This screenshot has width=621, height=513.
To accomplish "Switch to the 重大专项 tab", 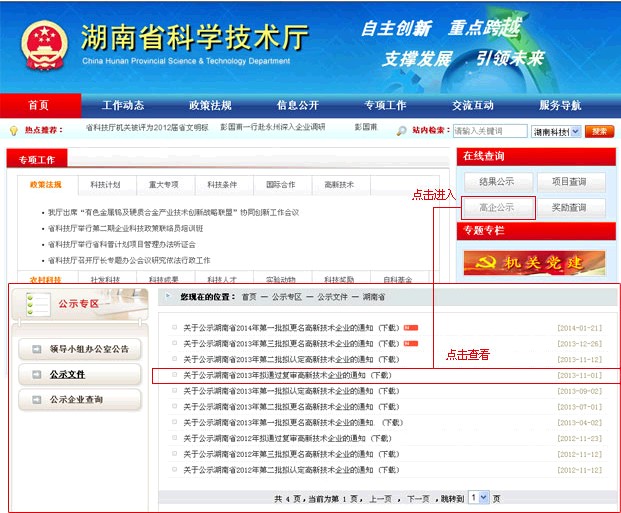I will pyautogui.click(x=163, y=185).
